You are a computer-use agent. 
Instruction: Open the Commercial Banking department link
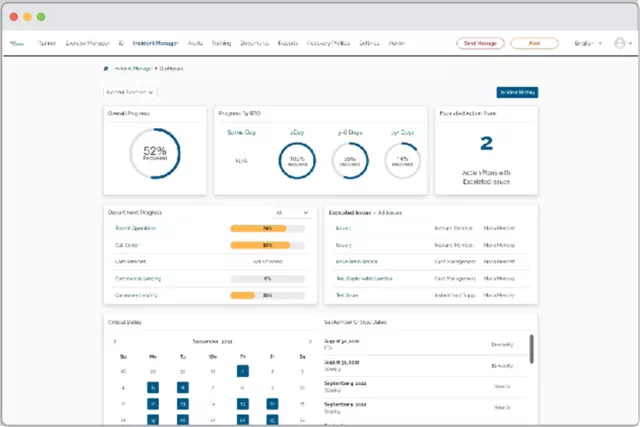coord(138,279)
